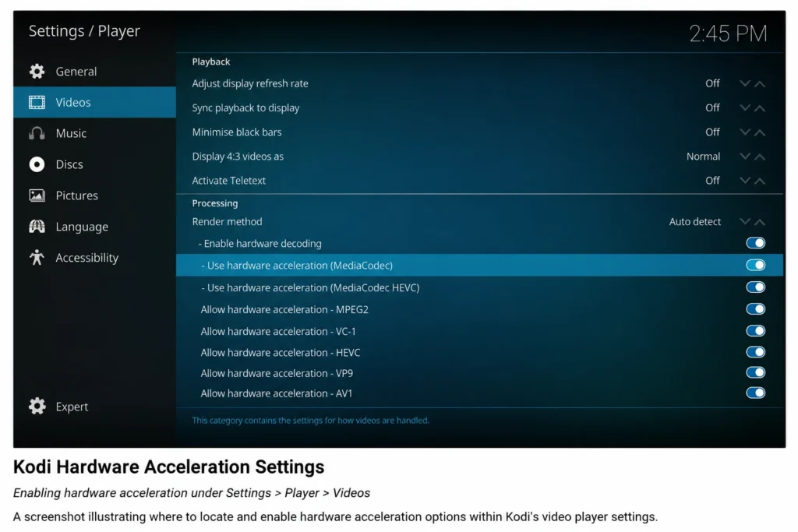Click the Auto detect render method value
The image size is (798, 532).
click(694, 222)
